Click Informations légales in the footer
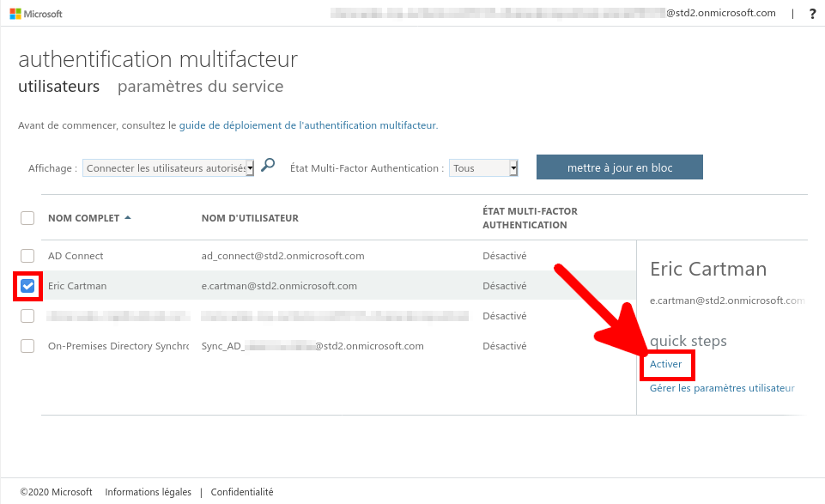Viewport: 825px width, 504px height. tap(148, 491)
